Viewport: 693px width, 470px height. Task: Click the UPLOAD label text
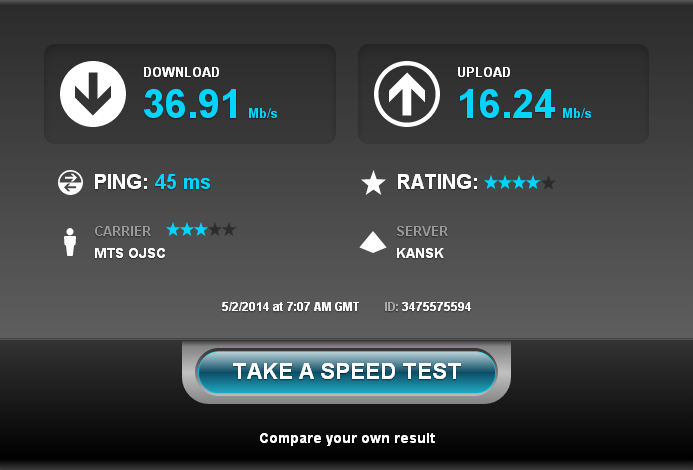[484, 73]
